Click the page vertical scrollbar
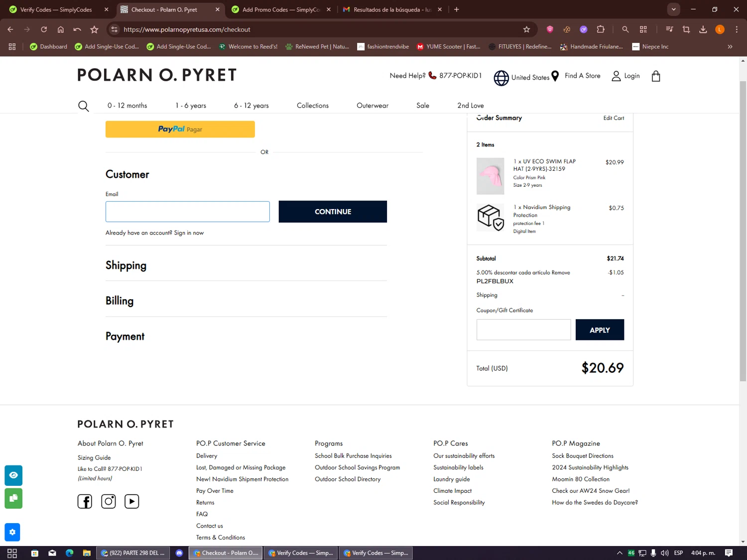This screenshot has height=560, width=747. point(743,231)
